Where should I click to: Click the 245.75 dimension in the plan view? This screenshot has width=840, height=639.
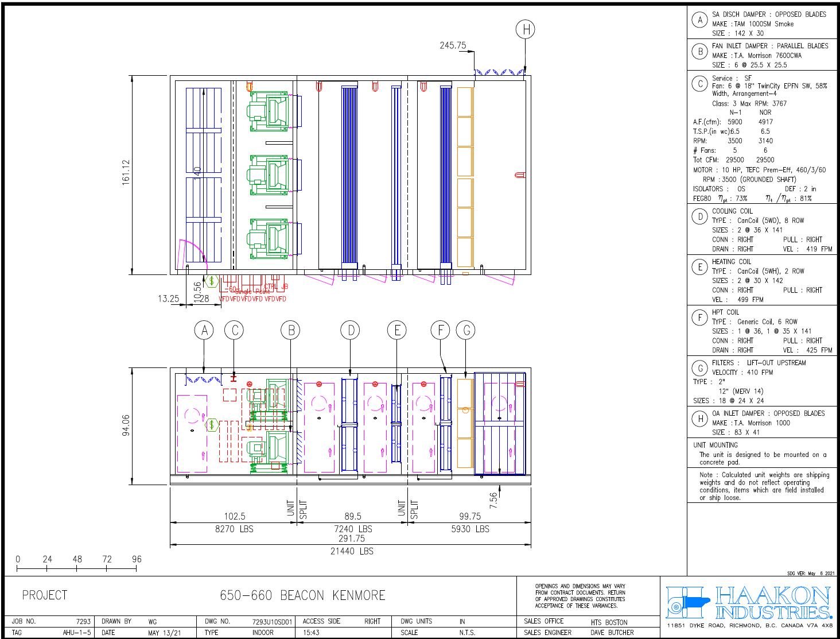pos(453,45)
